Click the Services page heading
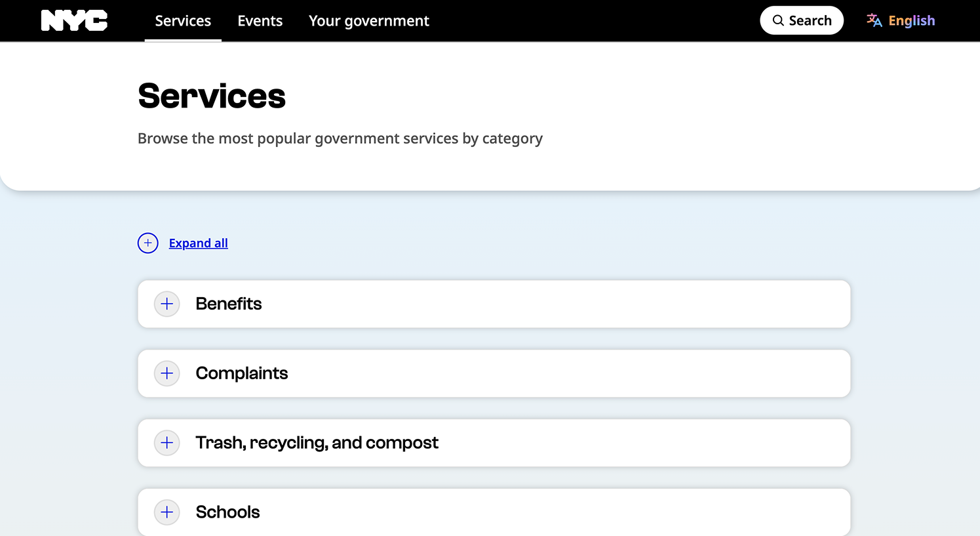The image size is (980, 536). [211, 96]
